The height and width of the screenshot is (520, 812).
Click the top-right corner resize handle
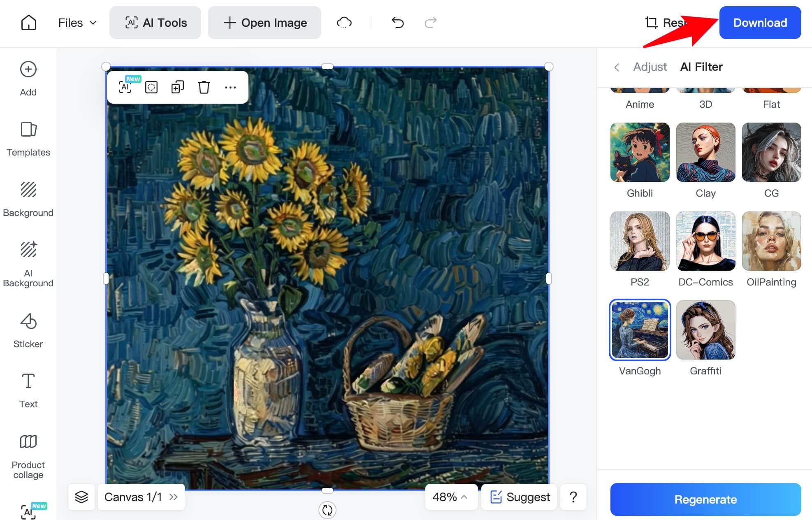[x=549, y=67]
